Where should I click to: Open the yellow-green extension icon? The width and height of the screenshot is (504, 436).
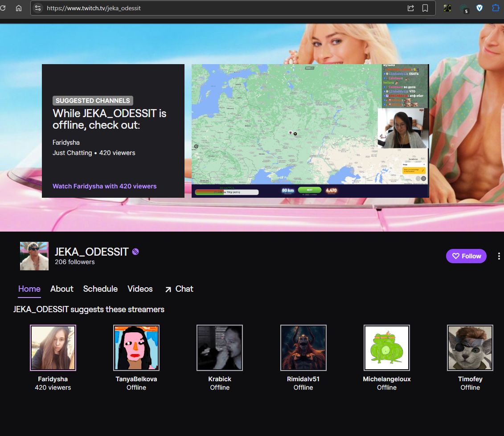447,8
